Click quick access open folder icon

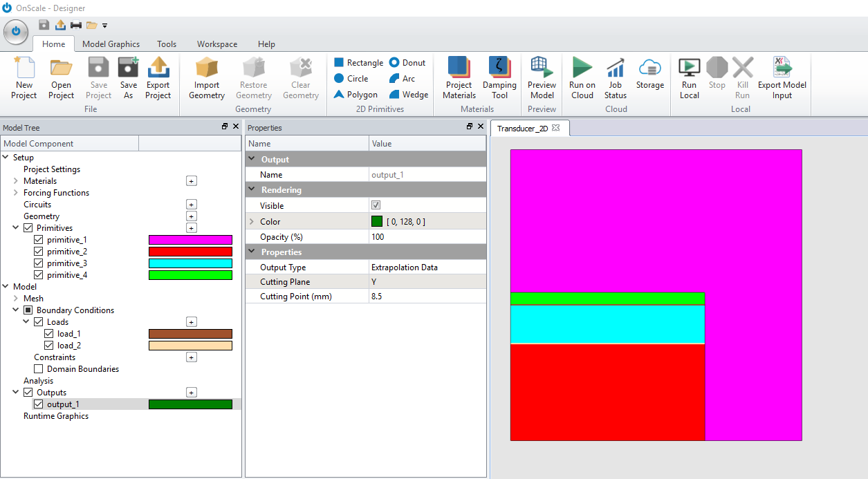[91, 25]
